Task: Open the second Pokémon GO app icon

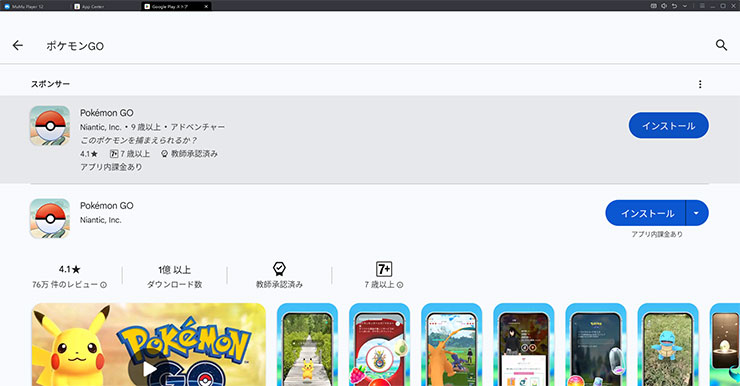Action: (x=50, y=218)
